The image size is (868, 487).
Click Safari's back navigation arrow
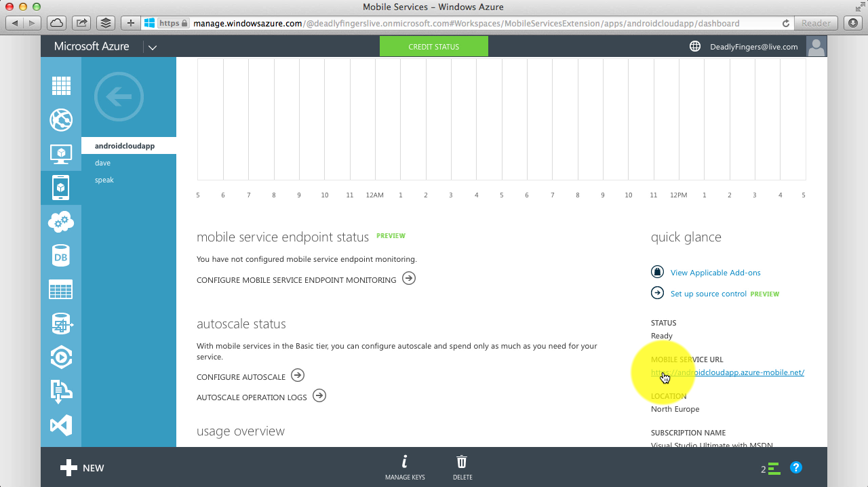(15, 23)
